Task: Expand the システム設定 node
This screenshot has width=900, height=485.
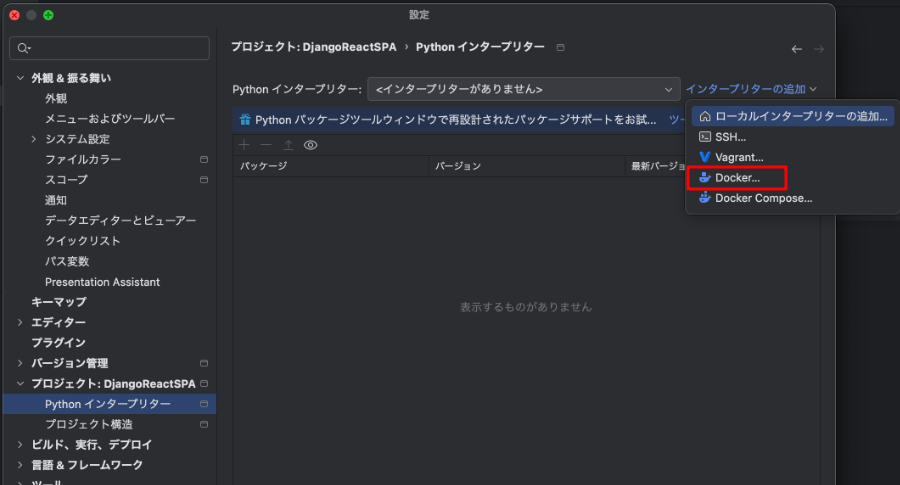Action: [x=34, y=139]
